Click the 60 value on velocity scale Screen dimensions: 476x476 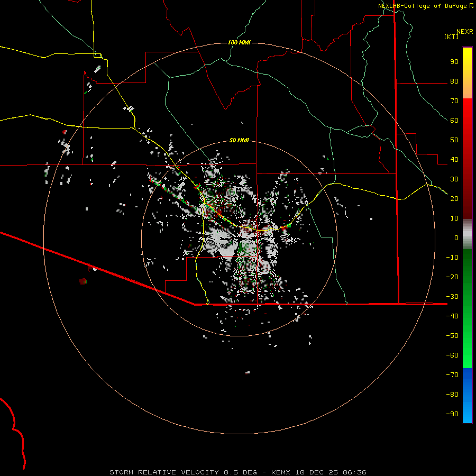click(454, 121)
